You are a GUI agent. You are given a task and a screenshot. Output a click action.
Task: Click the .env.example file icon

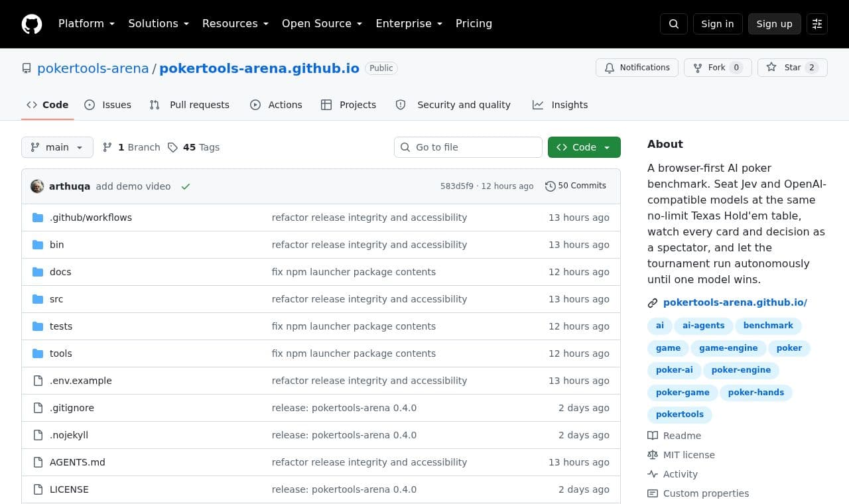(x=38, y=381)
